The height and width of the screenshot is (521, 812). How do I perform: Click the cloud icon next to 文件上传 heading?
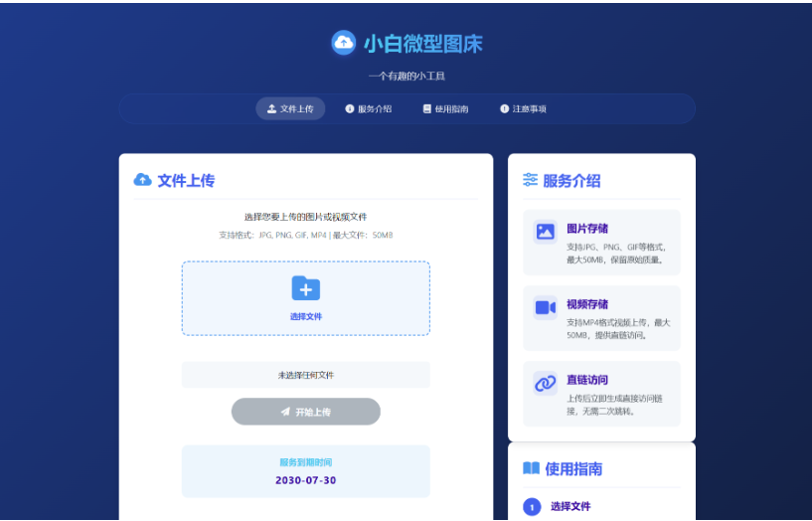[x=142, y=180]
